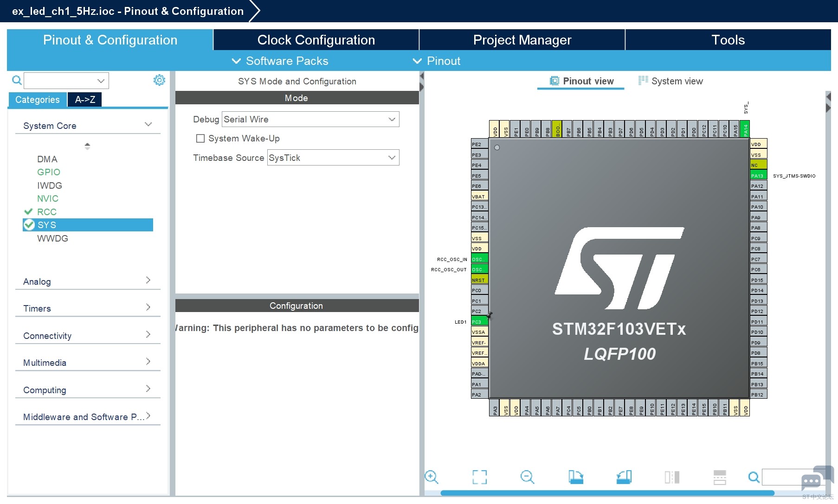Click the greyed horizontal split view icon

pos(720,477)
